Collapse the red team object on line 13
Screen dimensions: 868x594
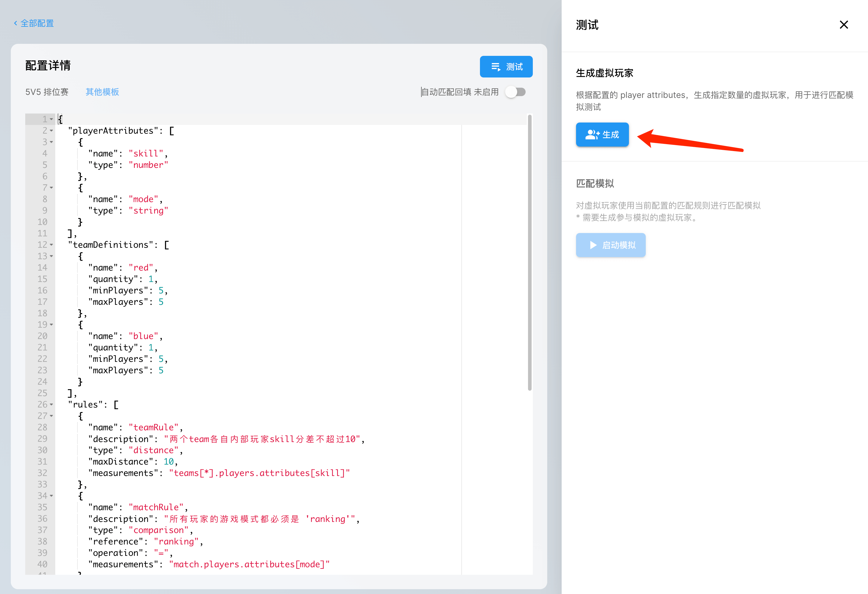pos(52,256)
